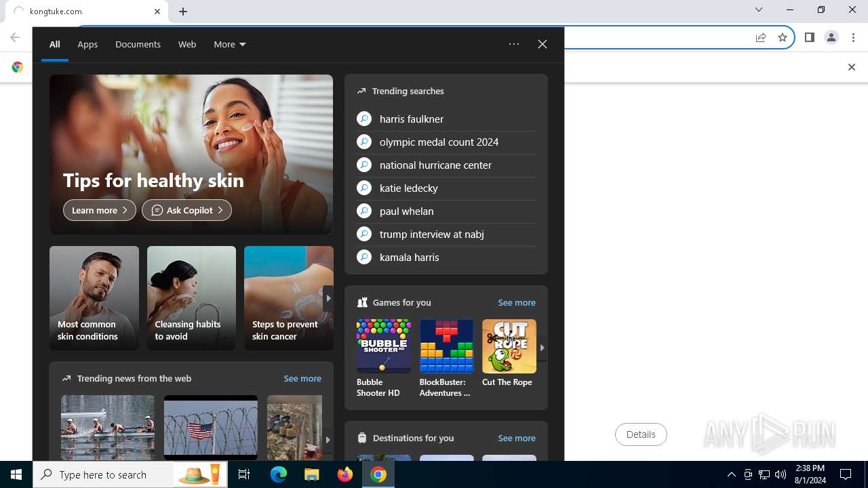This screenshot has width=868, height=488.
Task: Show more games with right arrow
Action: click(x=542, y=348)
